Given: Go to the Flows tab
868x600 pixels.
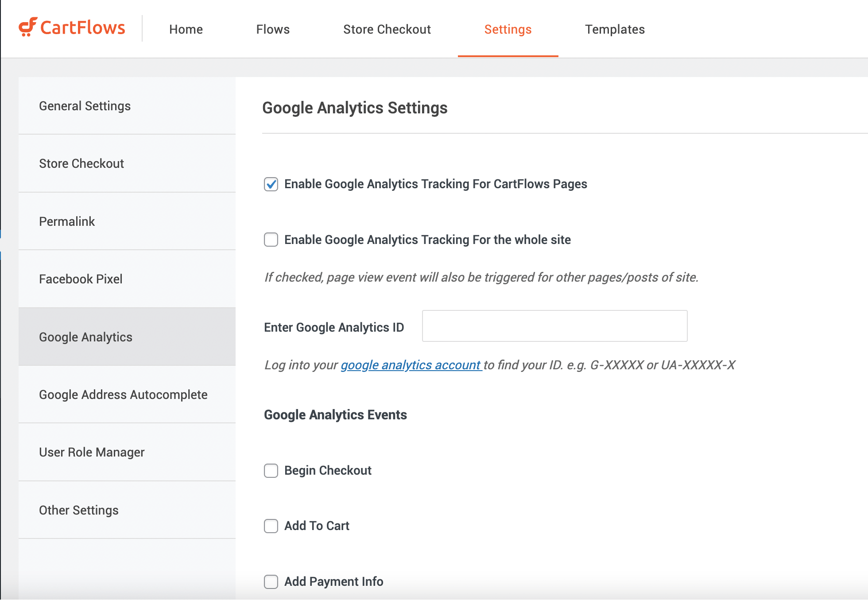Looking at the screenshot, I should (273, 29).
